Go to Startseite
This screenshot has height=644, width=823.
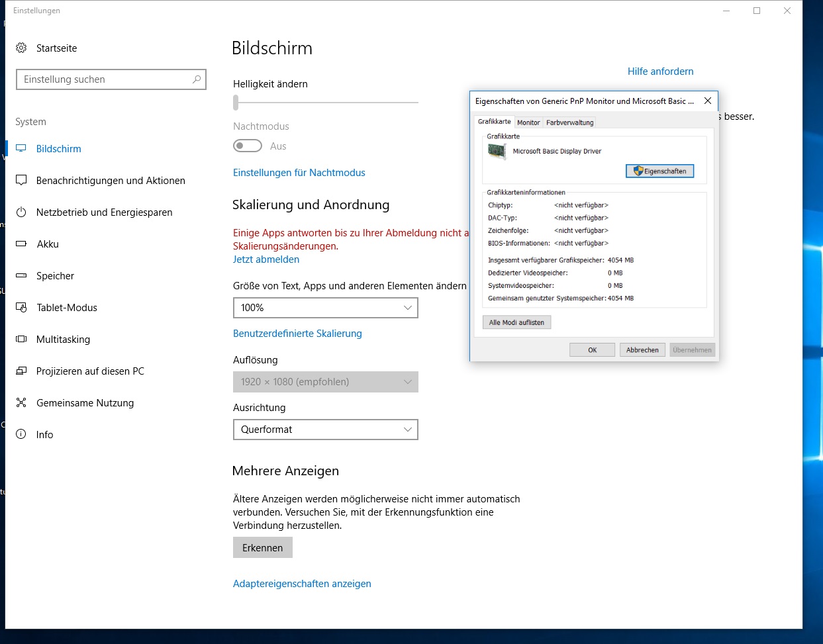tap(56, 48)
